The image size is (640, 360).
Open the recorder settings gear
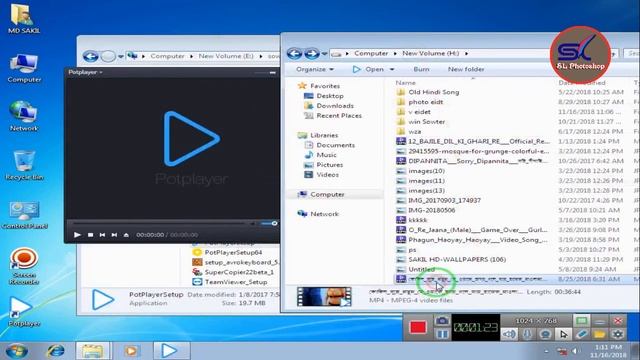point(618,334)
